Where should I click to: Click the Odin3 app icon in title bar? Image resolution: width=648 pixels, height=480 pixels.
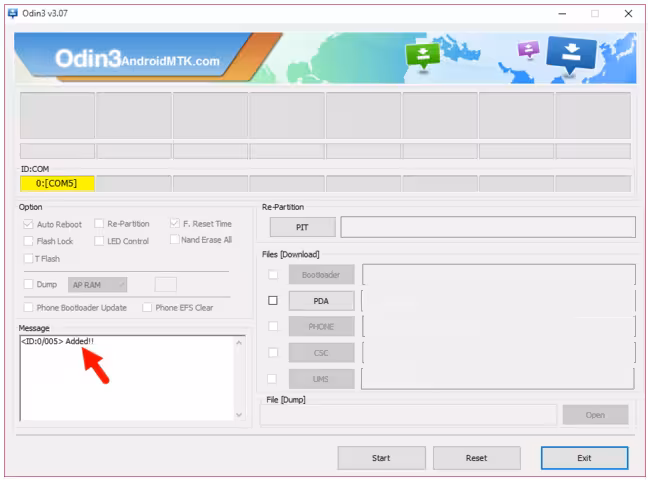click(13, 13)
